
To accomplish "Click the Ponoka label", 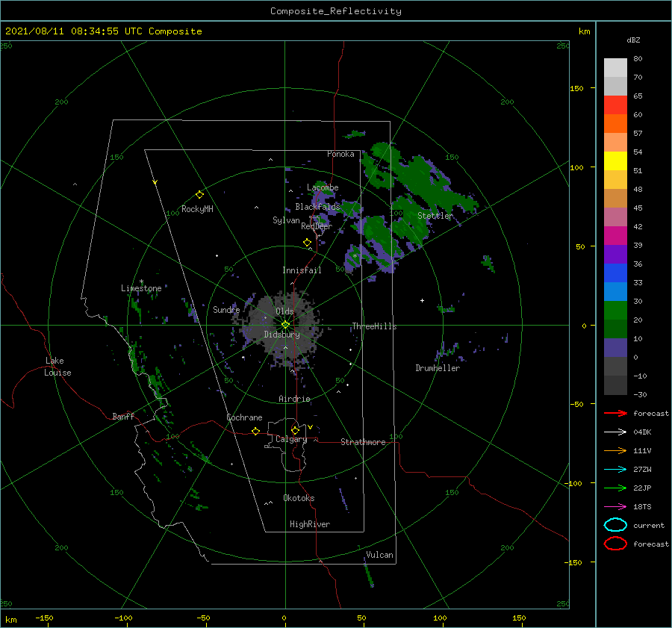I will point(340,154).
